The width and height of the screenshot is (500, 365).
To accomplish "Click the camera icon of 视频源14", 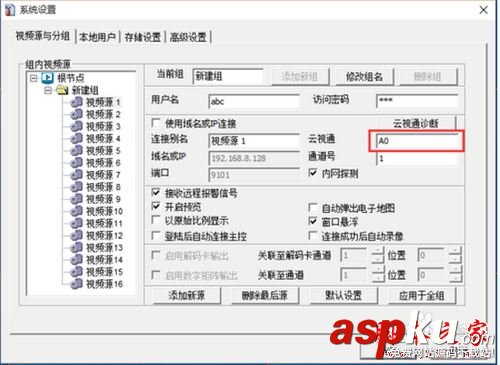I will coord(77,259).
